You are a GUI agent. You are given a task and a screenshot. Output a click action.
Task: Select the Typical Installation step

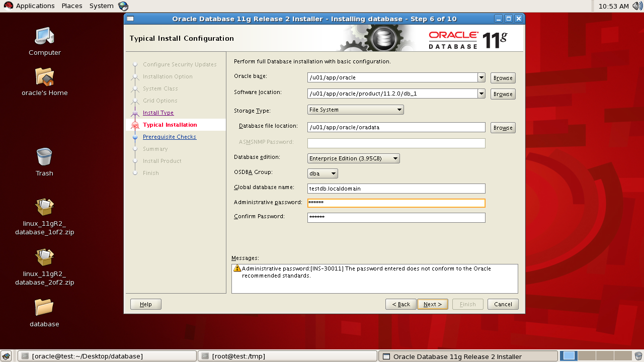click(x=170, y=125)
